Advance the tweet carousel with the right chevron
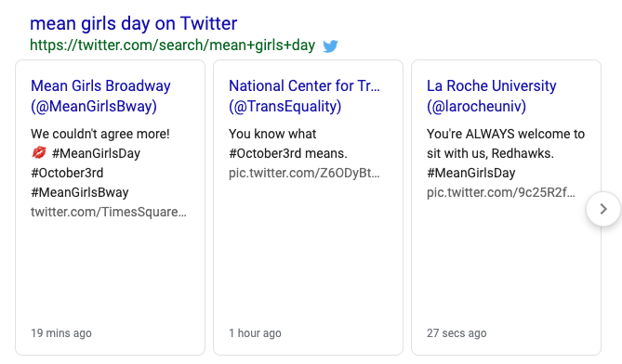Image resolution: width=622 pixels, height=364 pixels. (603, 209)
